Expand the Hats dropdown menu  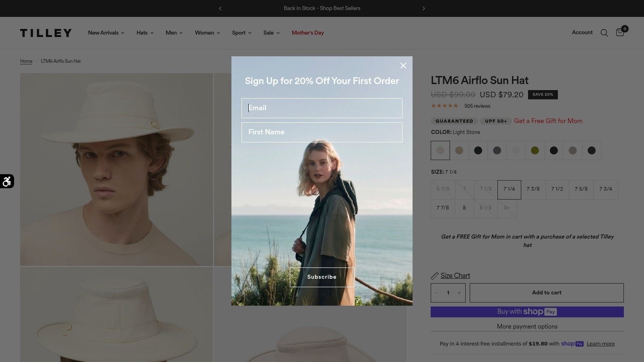pyautogui.click(x=145, y=33)
